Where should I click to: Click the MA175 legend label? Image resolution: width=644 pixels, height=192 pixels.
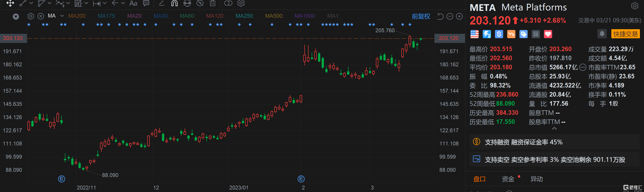pos(107,16)
